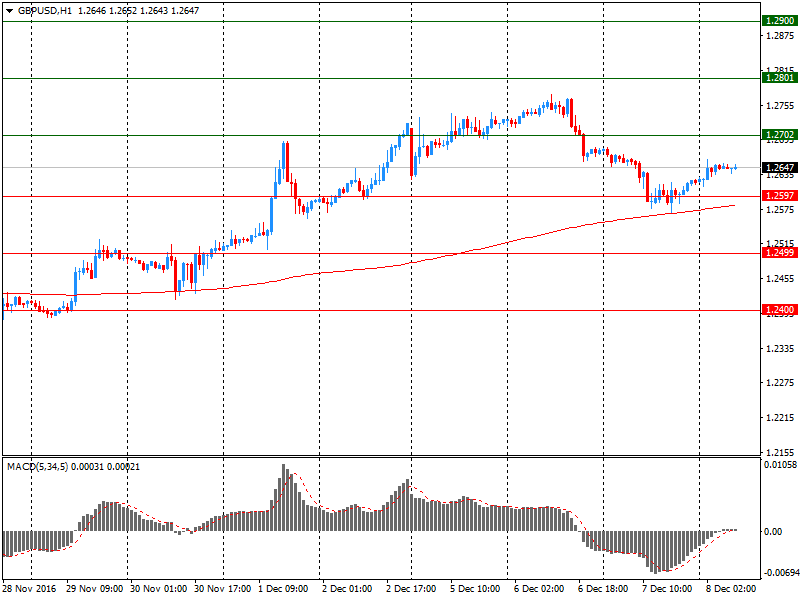The image size is (800, 600).
Task: Select the MACD scale value 0.00
Action: (x=773, y=532)
